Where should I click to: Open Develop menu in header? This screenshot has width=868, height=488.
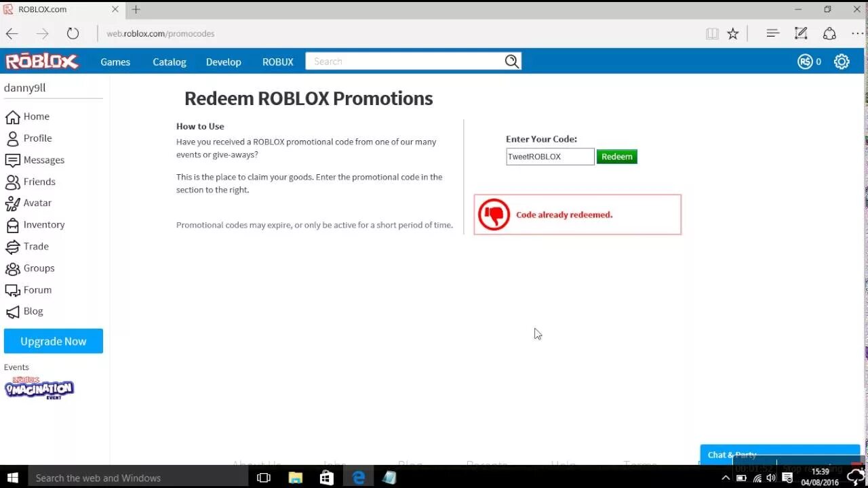click(x=224, y=62)
